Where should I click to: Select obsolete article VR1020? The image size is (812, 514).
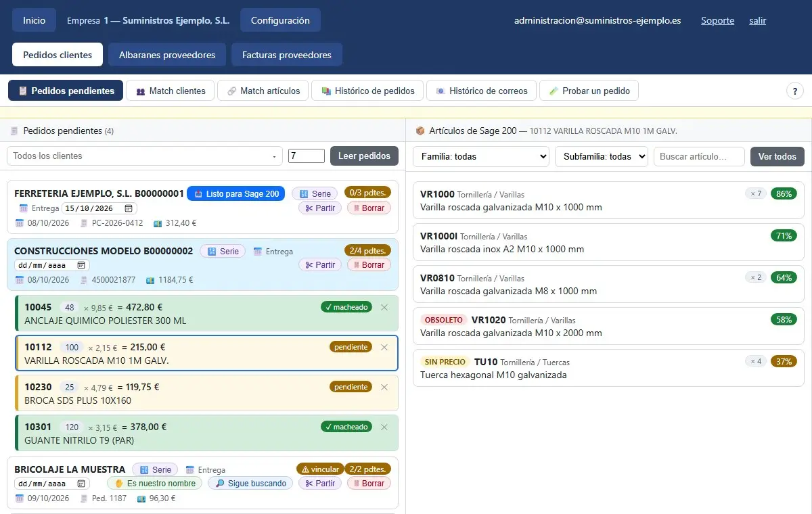608,326
